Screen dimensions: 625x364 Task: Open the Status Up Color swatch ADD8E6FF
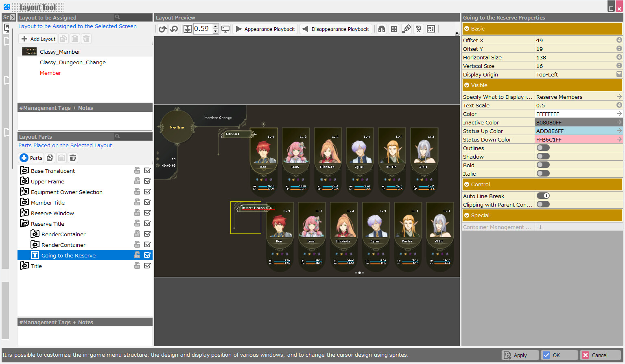coord(579,131)
